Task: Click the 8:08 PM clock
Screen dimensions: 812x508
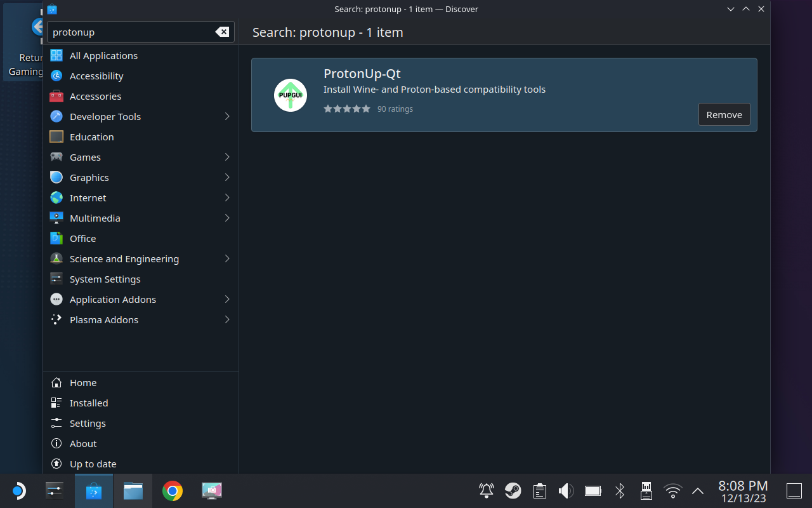Action: pyautogui.click(x=743, y=486)
